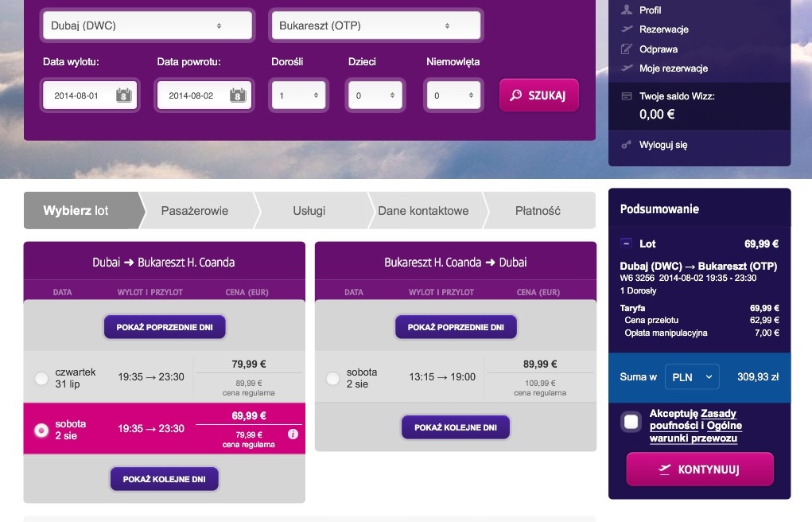Open the Bukareszt (OTP) destination dropdown

pyautogui.click(x=376, y=25)
